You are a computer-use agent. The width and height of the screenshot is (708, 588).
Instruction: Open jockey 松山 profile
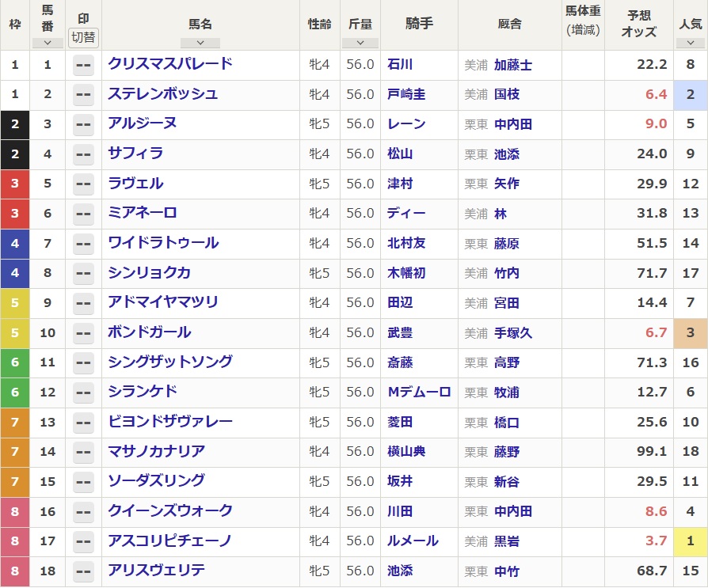click(x=400, y=154)
